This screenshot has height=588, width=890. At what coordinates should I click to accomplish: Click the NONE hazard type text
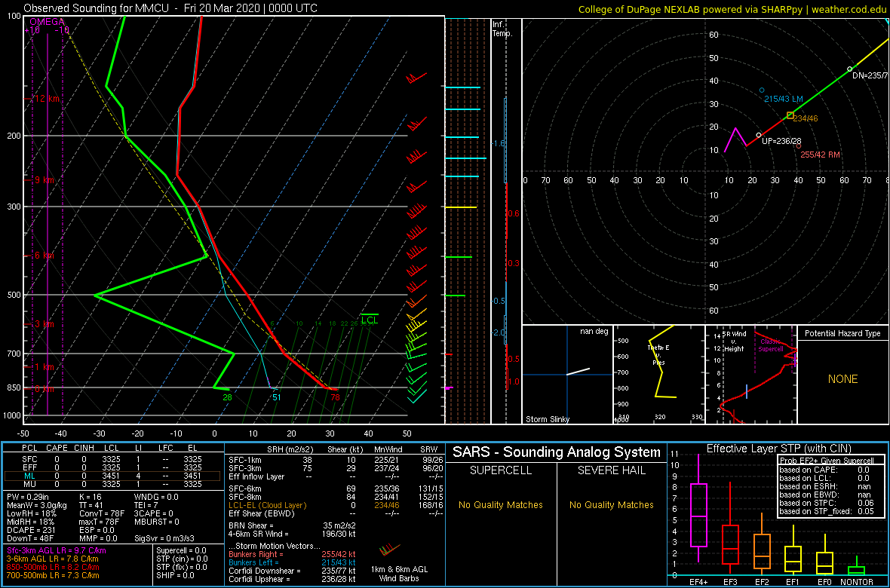coord(843,379)
